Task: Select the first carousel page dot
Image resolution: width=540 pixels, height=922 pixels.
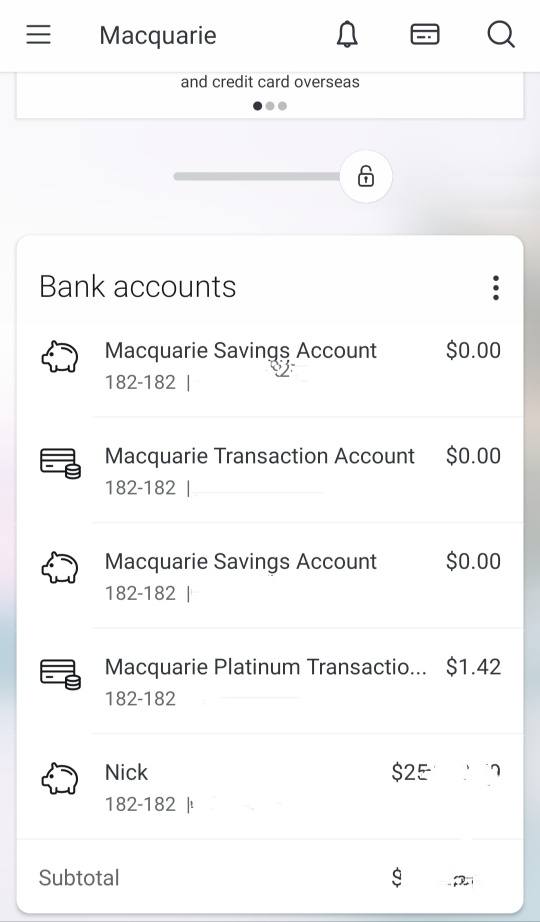Action: (x=257, y=106)
